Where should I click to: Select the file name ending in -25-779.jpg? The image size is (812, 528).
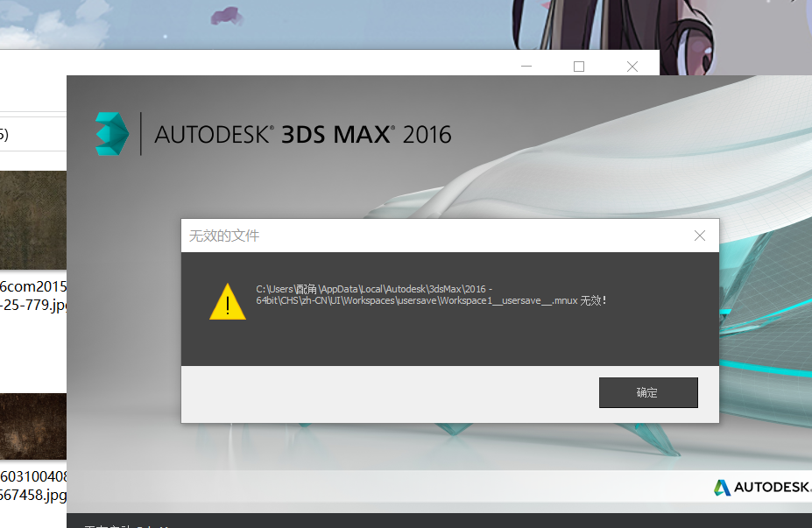[33, 295]
